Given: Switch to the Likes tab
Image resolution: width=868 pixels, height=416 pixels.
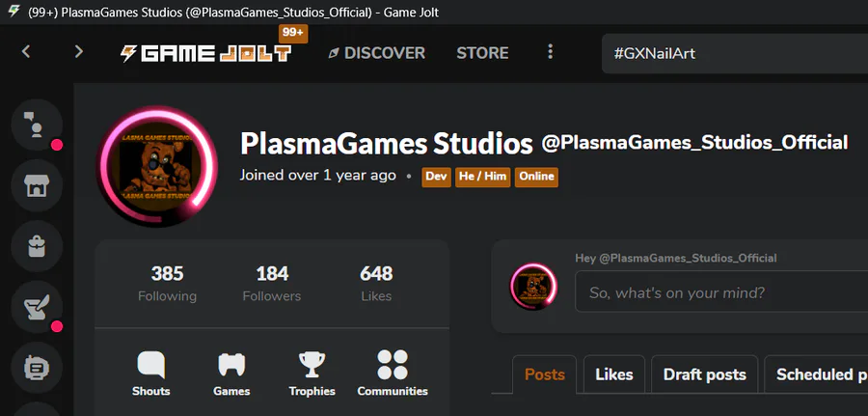Looking at the screenshot, I should point(614,374).
